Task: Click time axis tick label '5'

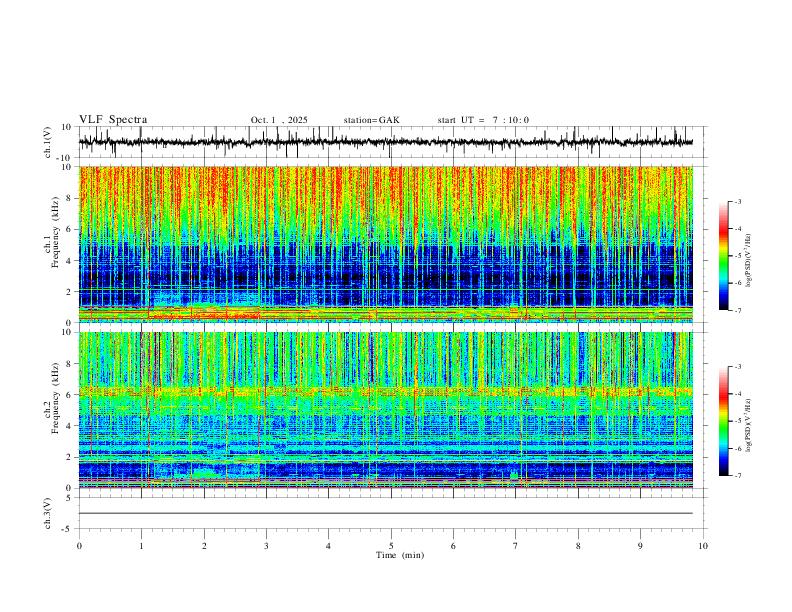Action: [x=391, y=546]
